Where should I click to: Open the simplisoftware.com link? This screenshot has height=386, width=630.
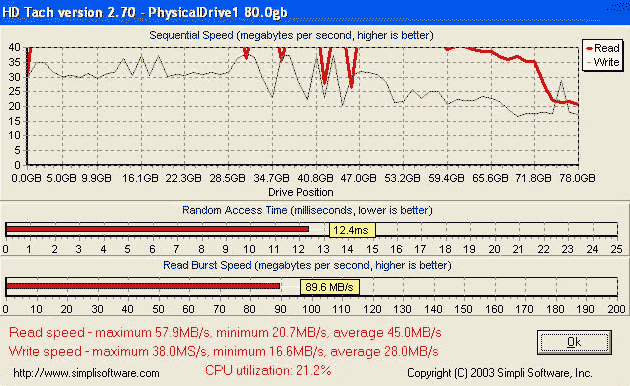(86, 373)
